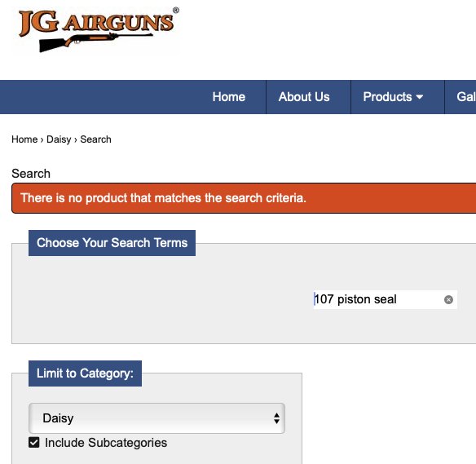
Task: Click the up-down arrows on the Daisy select
Action: pos(276,418)
